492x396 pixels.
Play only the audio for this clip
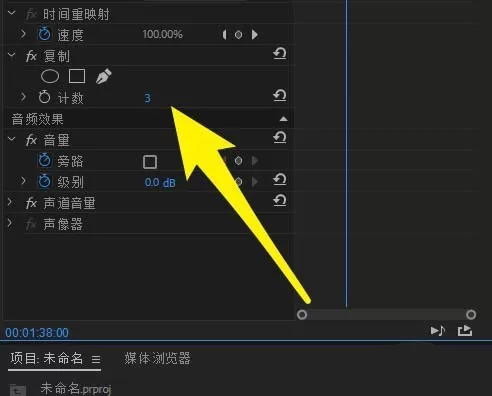tap(438, 331)
